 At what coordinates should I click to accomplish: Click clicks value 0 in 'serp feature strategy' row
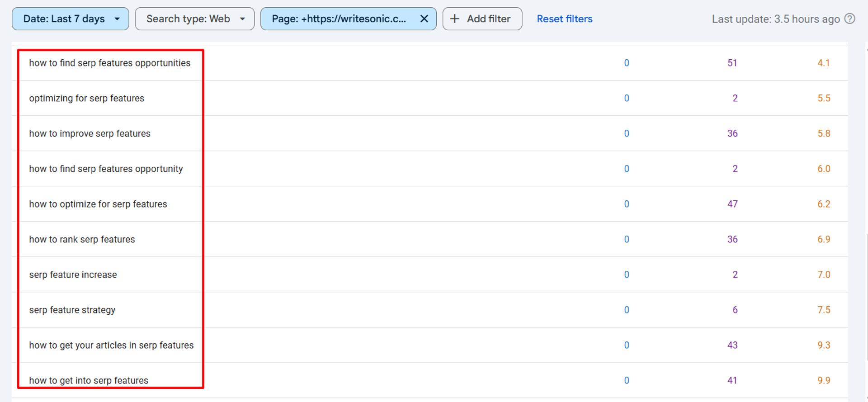(x=627, y=310)
